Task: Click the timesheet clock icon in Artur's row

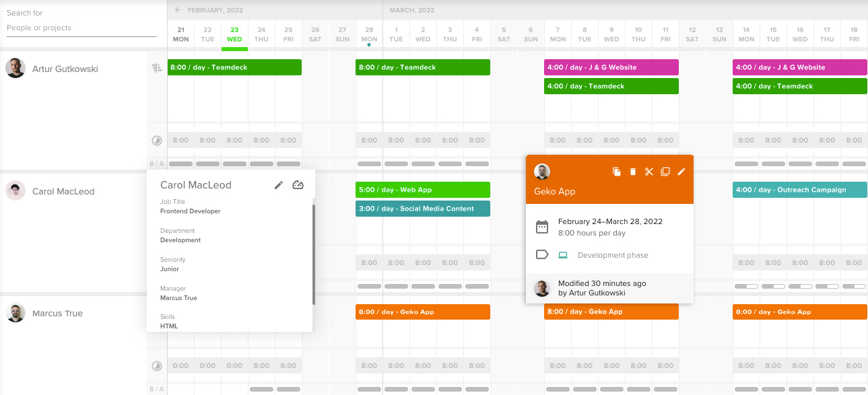Action: (157, 141)
